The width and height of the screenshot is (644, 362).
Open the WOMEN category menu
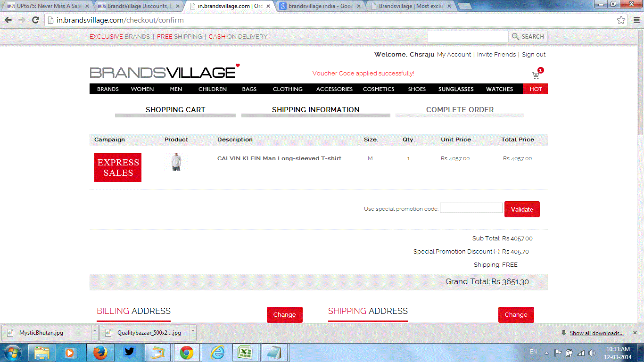point(142,89)
